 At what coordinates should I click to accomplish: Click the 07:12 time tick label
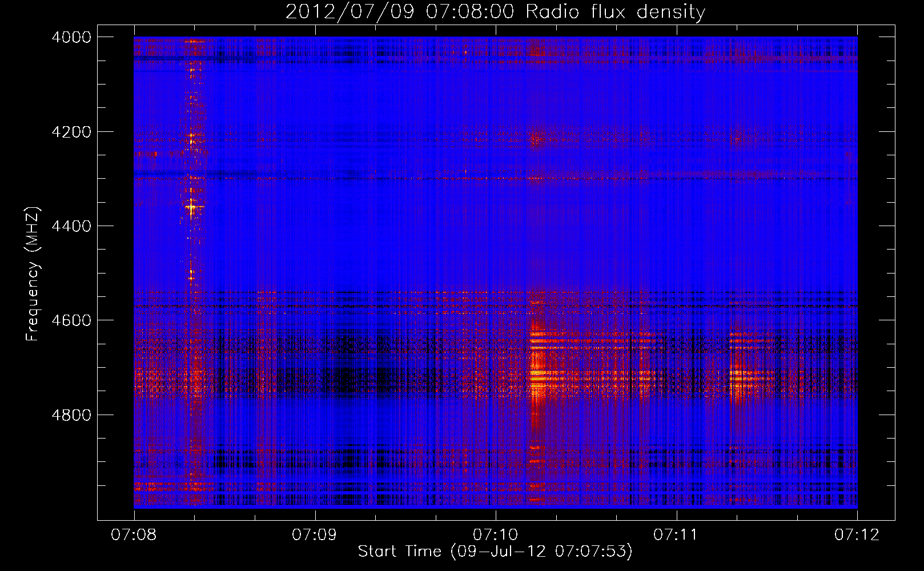point(857,535)
